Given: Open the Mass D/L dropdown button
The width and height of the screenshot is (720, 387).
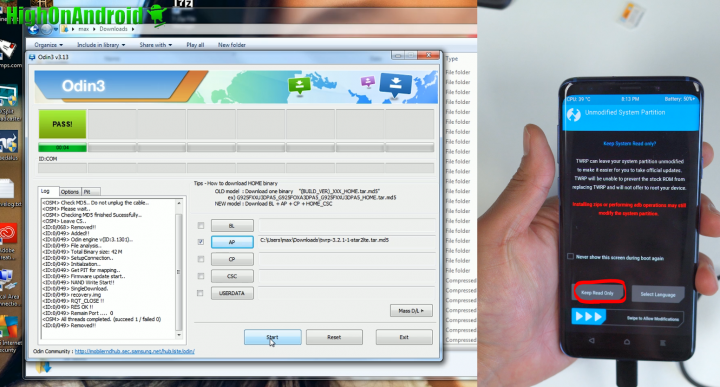Looking at the screenshot, I should [x=411, y=311].
